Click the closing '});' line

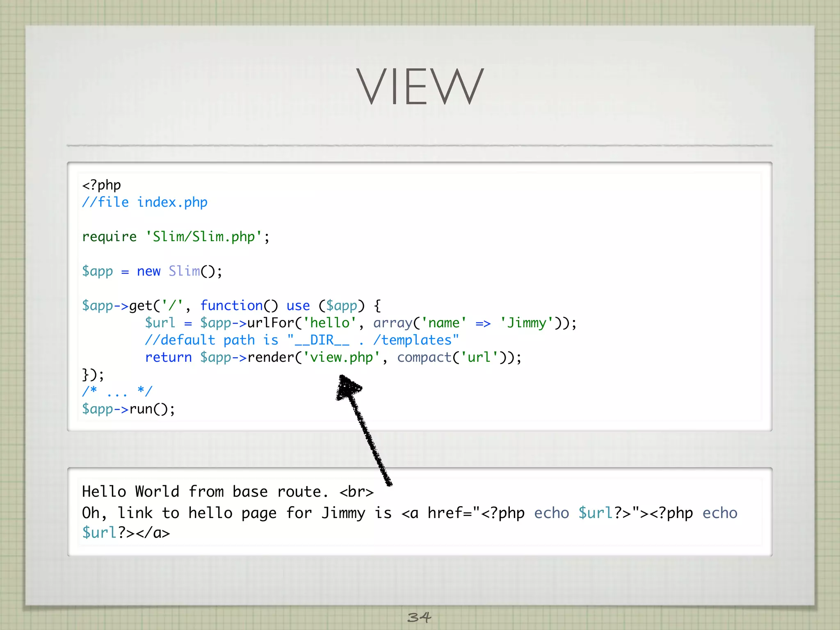(93, 374)
